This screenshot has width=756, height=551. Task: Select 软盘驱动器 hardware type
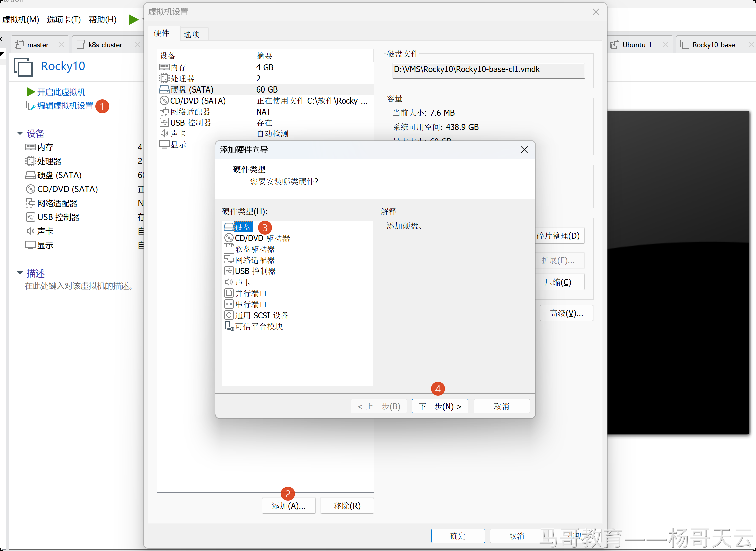[249, 249]
